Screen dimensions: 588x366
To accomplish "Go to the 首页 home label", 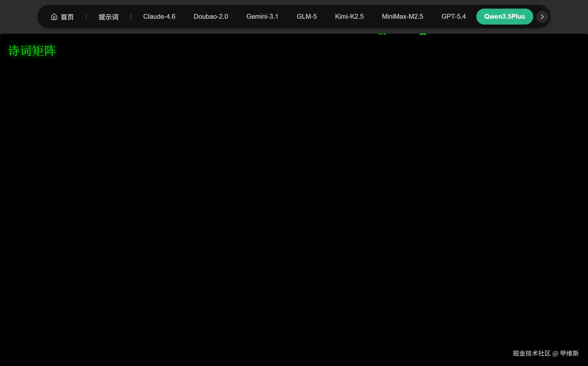I will [67, 17].
